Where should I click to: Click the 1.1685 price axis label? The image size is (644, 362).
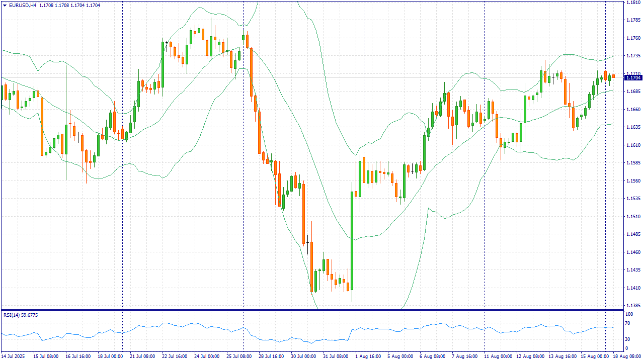[633, 92]
